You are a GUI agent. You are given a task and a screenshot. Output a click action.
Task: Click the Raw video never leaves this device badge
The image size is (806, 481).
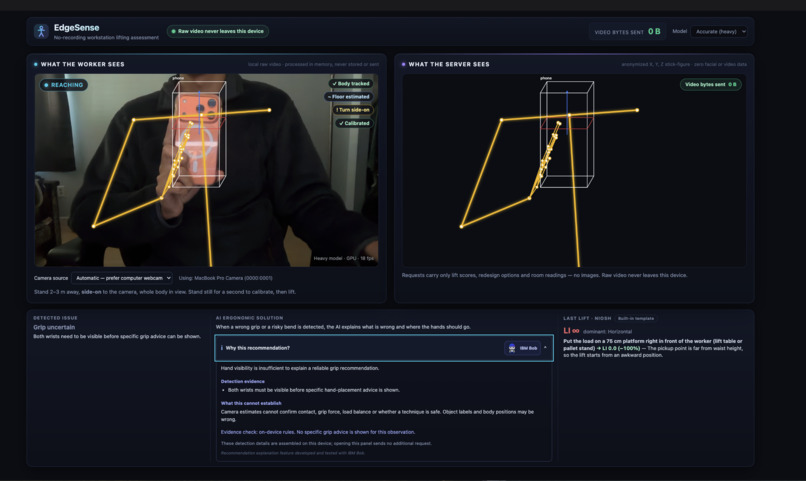pos(217,31)
